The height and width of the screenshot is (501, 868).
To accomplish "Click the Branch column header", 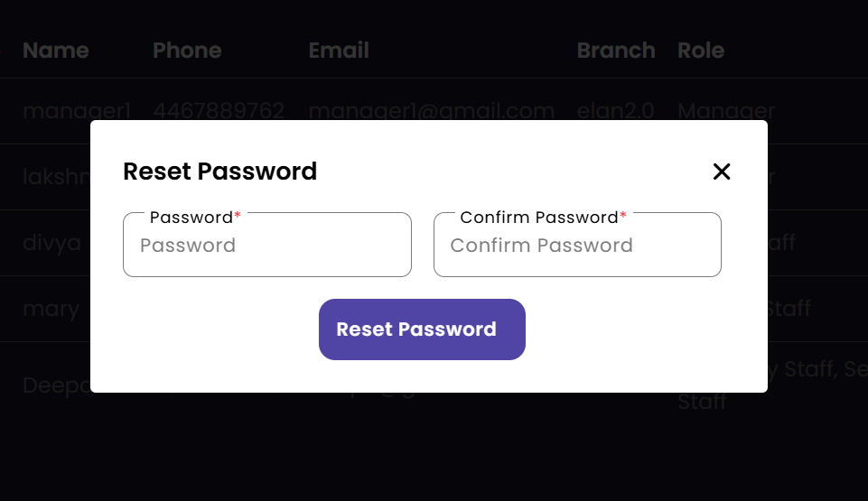I will click(x=616, y=51).
